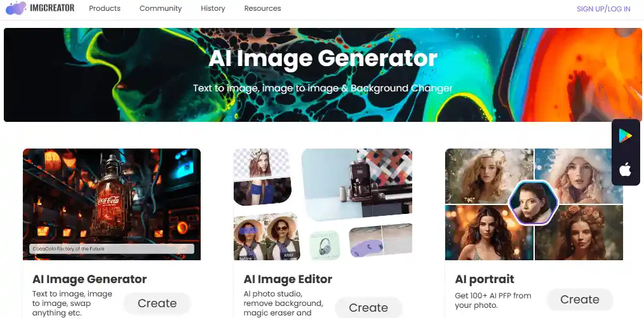This screenshot has height=318, width=644.
Task: Click Create under AI Image Editor
Action: click(368, 308)
